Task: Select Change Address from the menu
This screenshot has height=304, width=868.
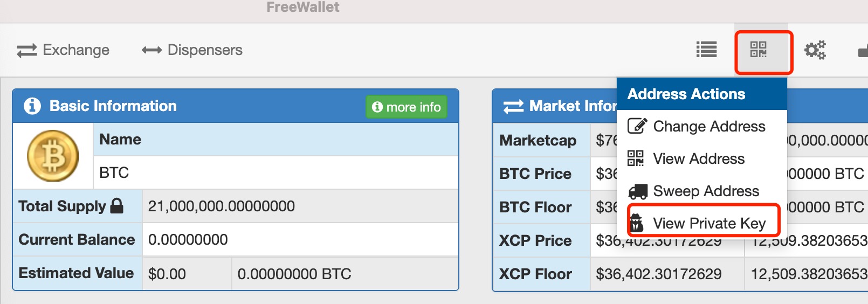Action: coord(708,126)
